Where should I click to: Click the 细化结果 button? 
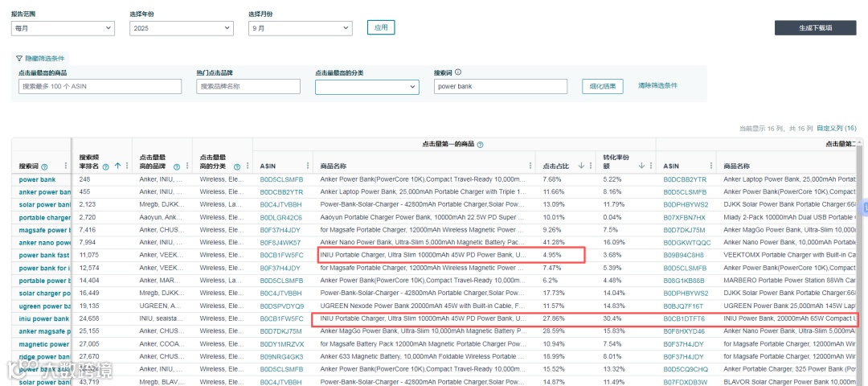[x=602, y=86]
